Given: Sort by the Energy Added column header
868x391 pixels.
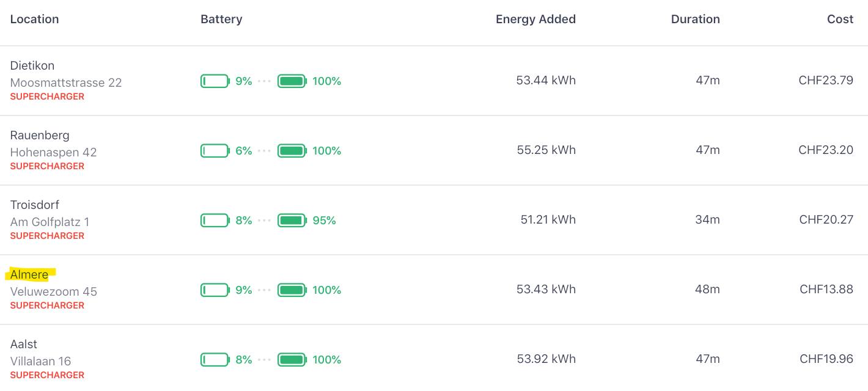Looking at the screenshot, I should pos(535,20).
